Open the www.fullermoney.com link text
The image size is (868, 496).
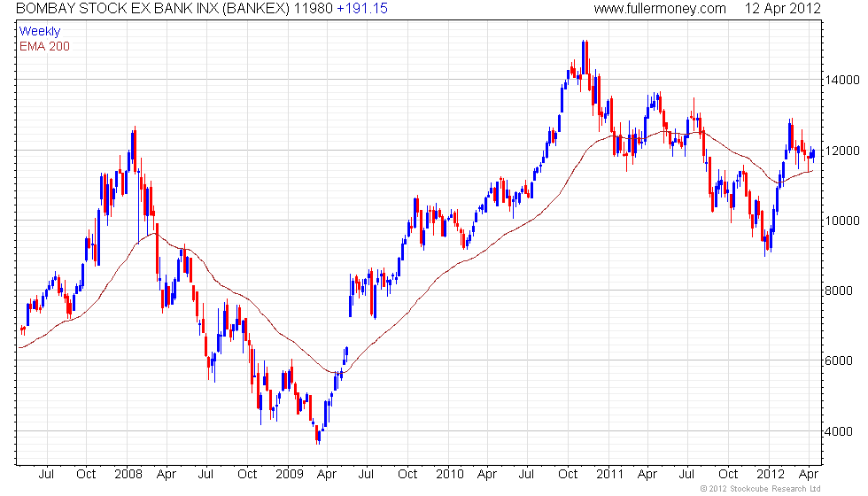[660, 8]
